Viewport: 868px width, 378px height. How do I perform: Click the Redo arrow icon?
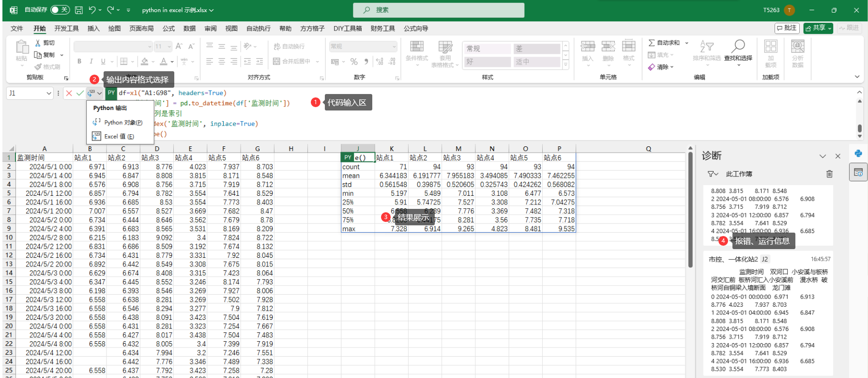pyautogui.click(x=110, y=10)
